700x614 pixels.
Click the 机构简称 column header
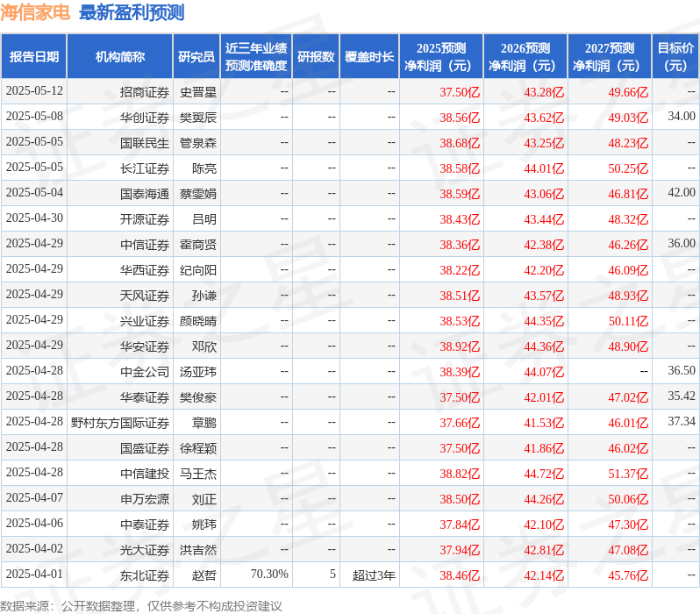pos(119,57)
